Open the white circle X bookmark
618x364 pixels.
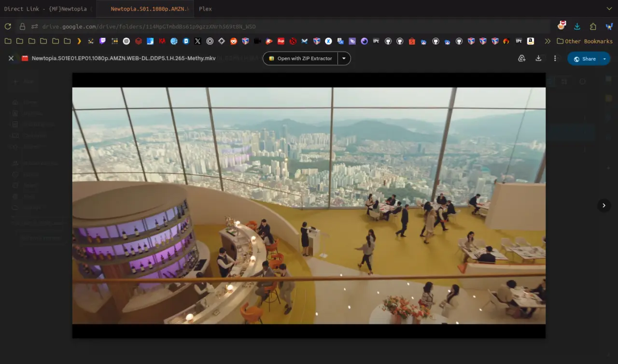pyautogui.click(x=328, y=41)
